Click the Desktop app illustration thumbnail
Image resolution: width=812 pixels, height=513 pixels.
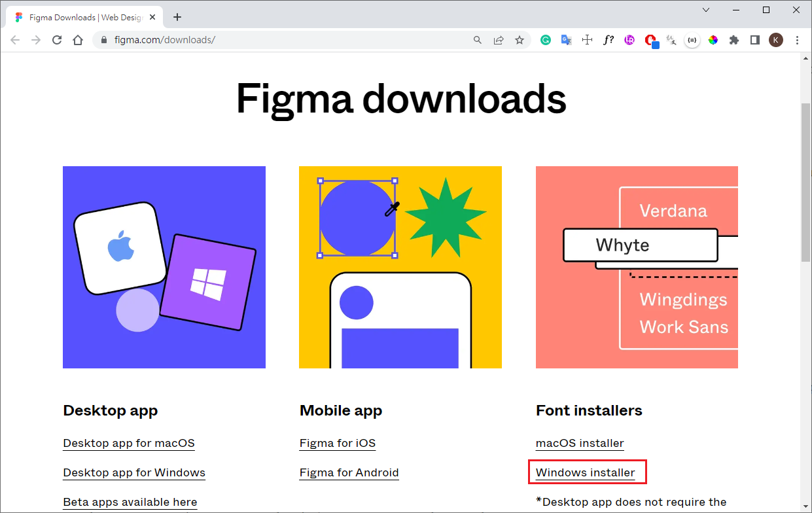point(164,267)
